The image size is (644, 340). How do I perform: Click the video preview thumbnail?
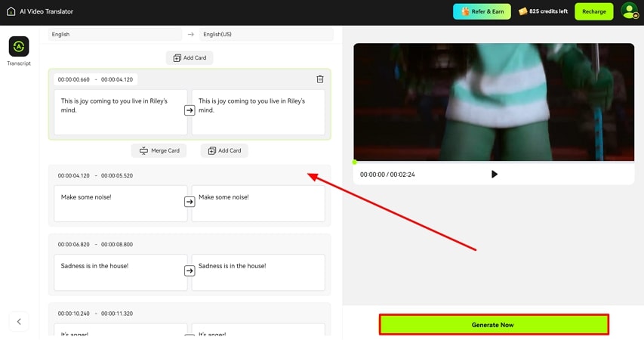tap(494, 102)
